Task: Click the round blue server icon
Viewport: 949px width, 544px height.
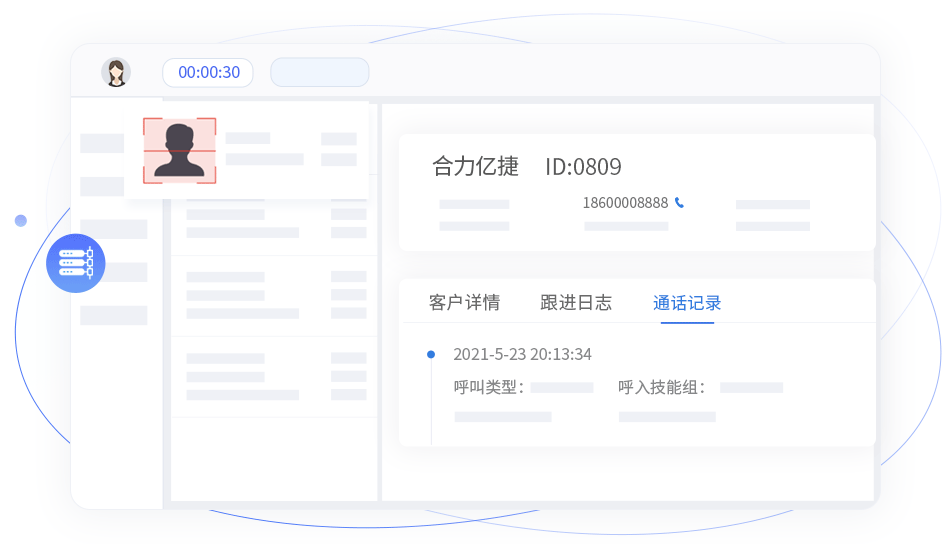Action: point(76,263)
